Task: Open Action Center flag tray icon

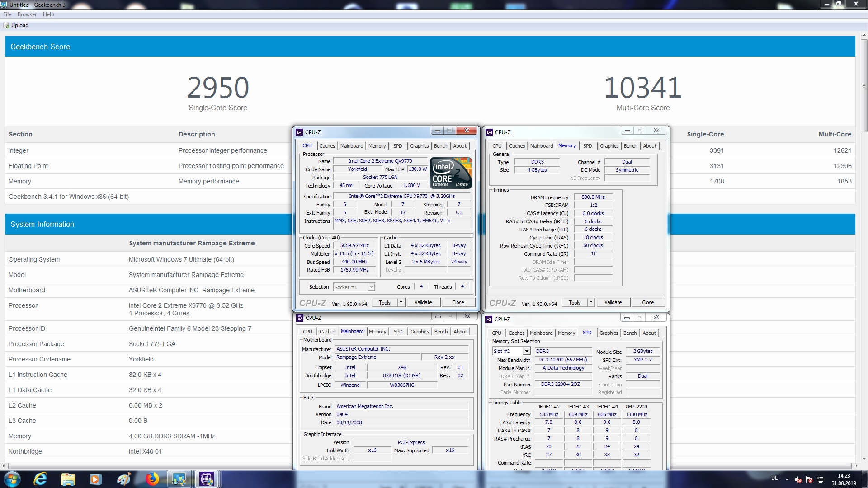Action: pos(809,479)
